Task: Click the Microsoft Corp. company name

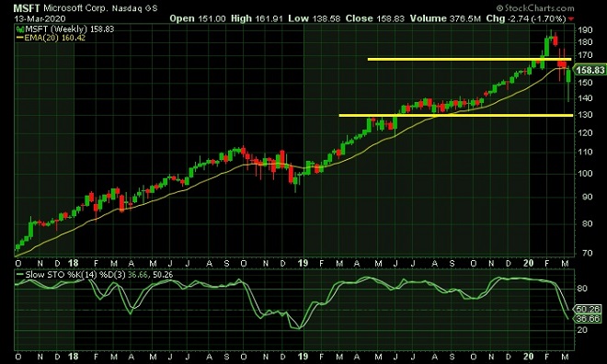Action: [x=75, y=8]
